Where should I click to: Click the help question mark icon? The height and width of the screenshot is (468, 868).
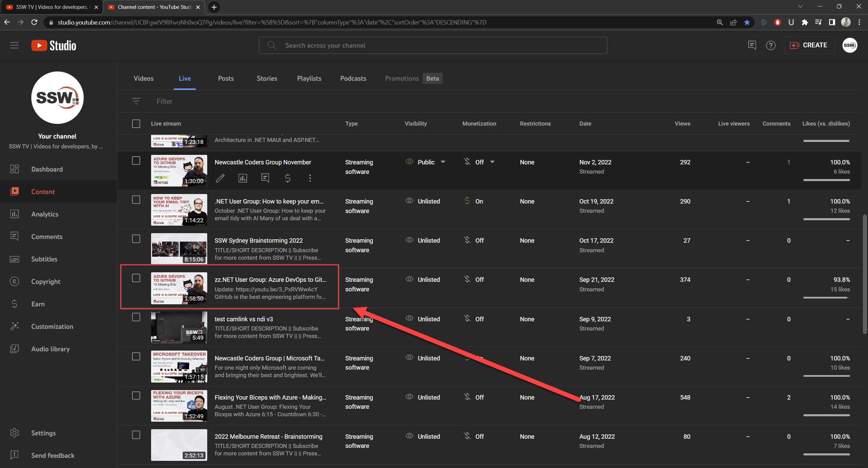click(771, 45)
